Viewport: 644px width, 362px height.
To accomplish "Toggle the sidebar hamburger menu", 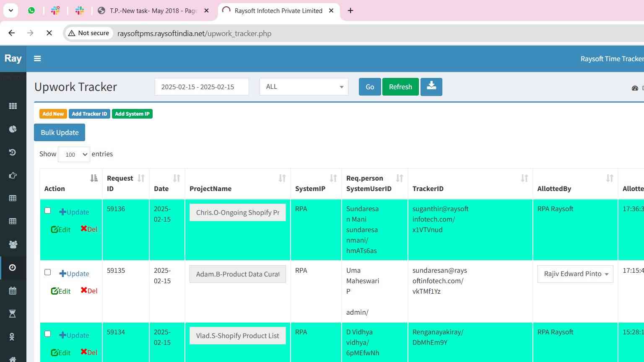I will 37,59.
